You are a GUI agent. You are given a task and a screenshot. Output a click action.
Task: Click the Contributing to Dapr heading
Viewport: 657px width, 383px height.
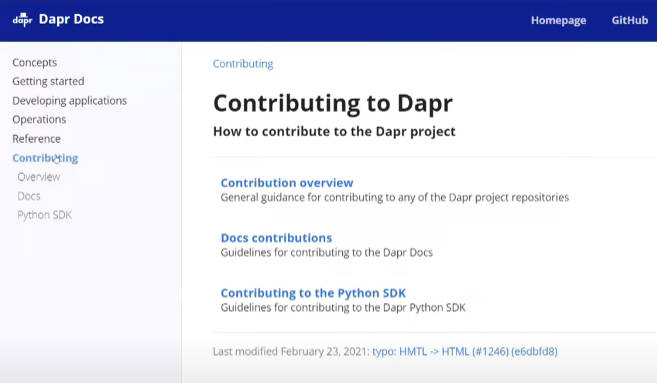pos(333,104)
